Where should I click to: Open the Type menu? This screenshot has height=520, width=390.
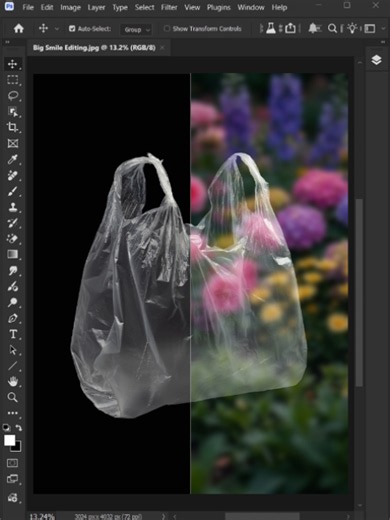[120, 7]
